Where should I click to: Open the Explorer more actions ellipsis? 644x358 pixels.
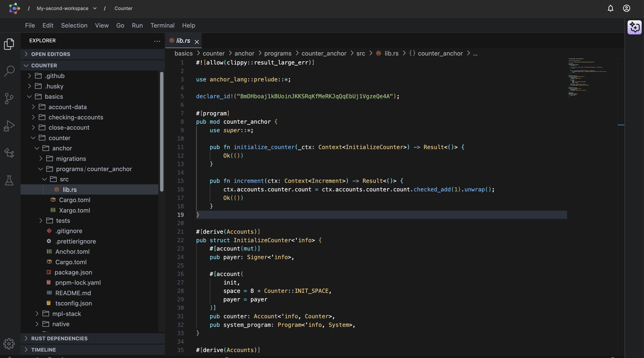click(157, 41)
